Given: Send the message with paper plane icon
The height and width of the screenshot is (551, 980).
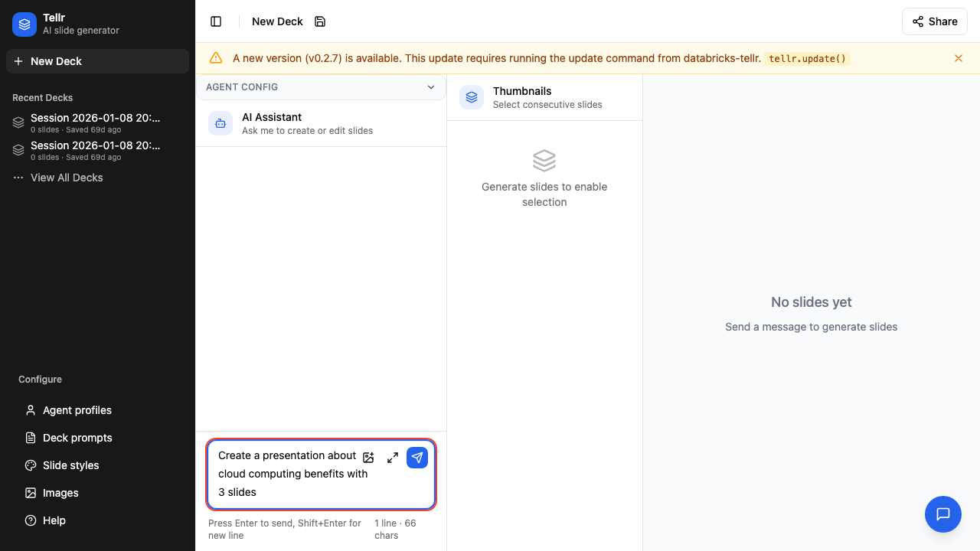Looking at the screenshot, I should [x=417, y=458].
